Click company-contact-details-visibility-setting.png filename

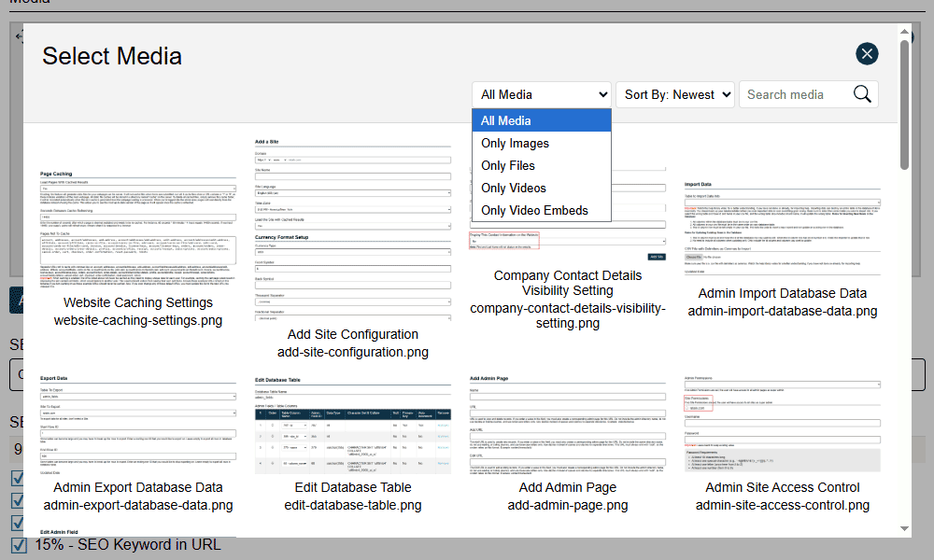tap(568, 316)
